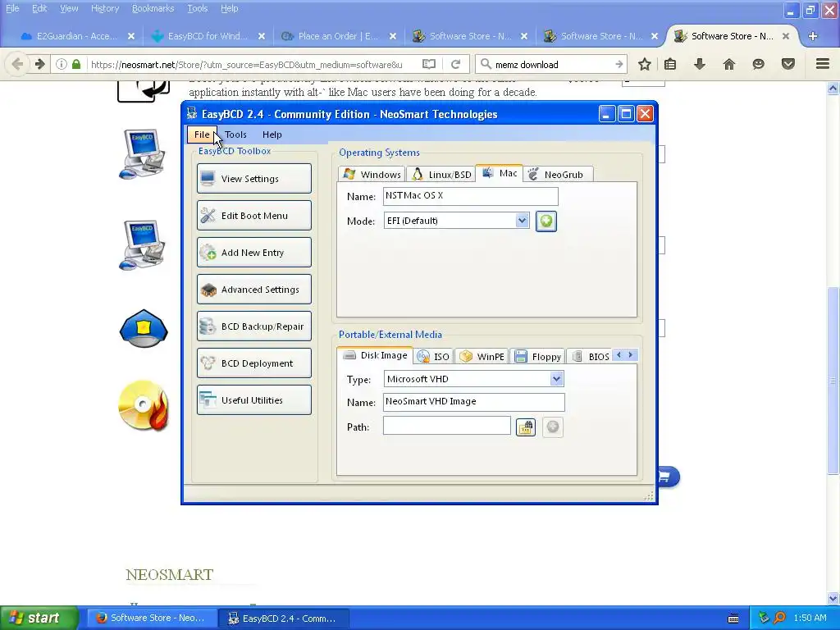Open the Firefox Help menu
The height and width of the screenshot is (630, 840).
click(230, 8)
